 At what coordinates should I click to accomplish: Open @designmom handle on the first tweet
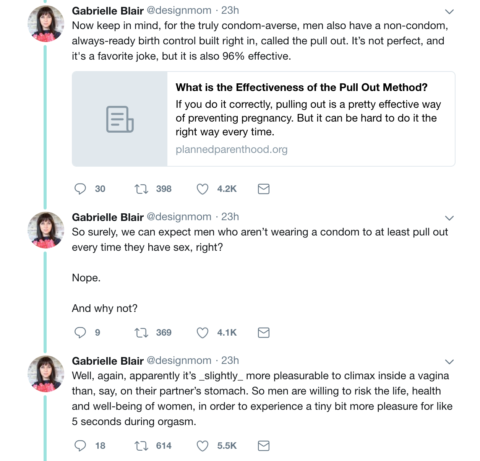179,10
